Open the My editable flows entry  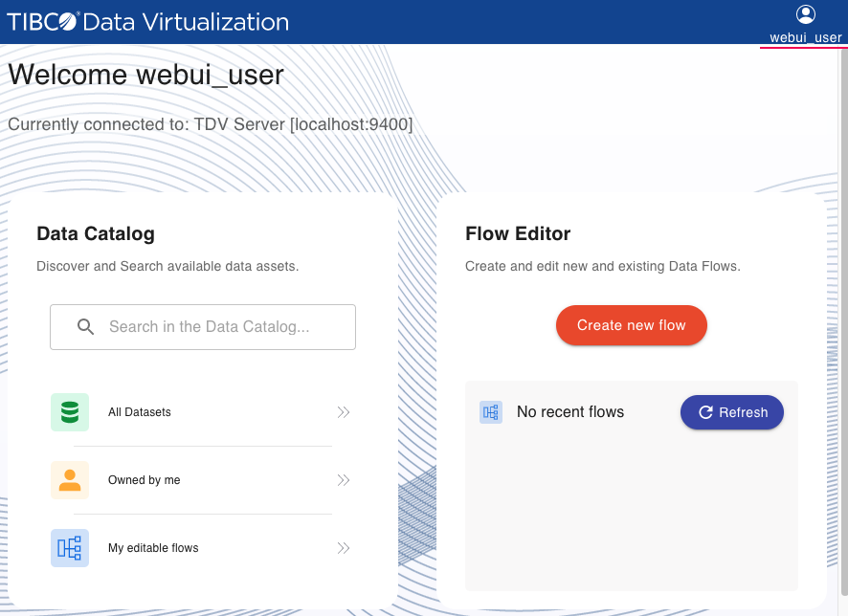coord(153,548)
